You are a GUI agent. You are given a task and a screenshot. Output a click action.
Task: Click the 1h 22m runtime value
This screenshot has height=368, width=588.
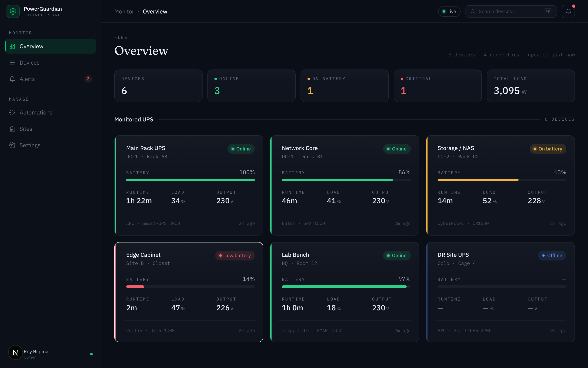(x=139, y=201)
